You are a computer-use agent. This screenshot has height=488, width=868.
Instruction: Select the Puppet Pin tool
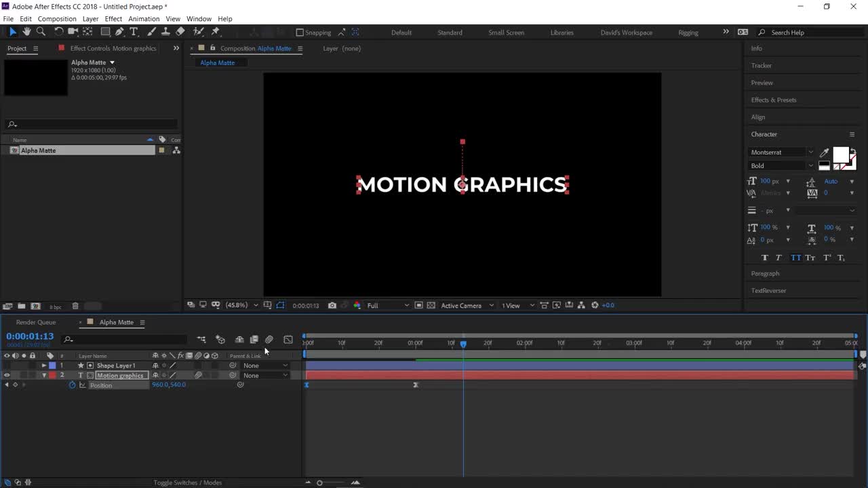216,32
